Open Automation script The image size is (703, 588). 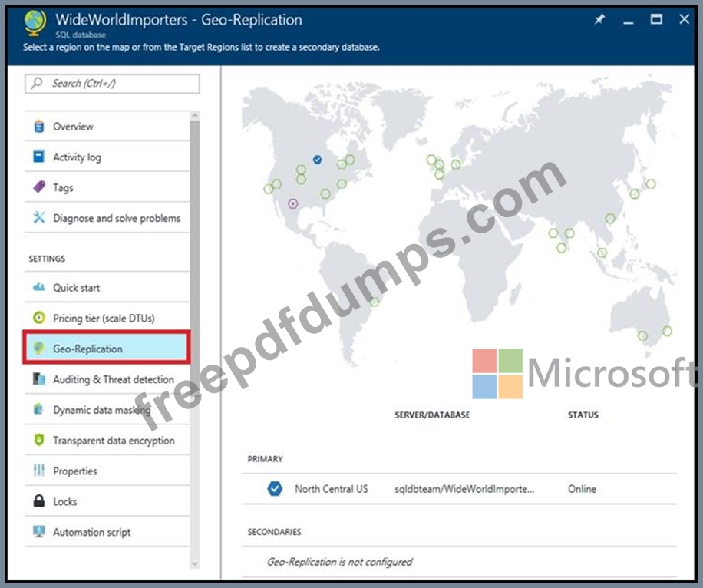click(107, 531)
